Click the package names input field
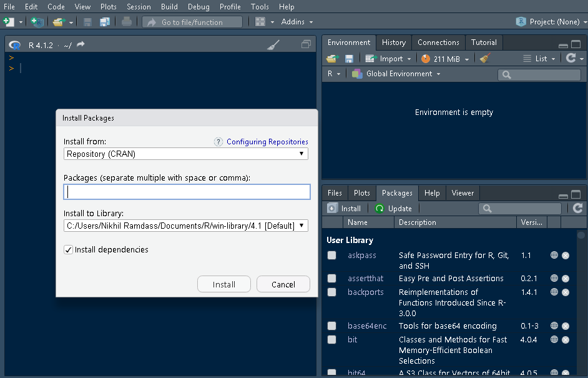Viewport: 588px width, 378px height. tap(185, 192)
